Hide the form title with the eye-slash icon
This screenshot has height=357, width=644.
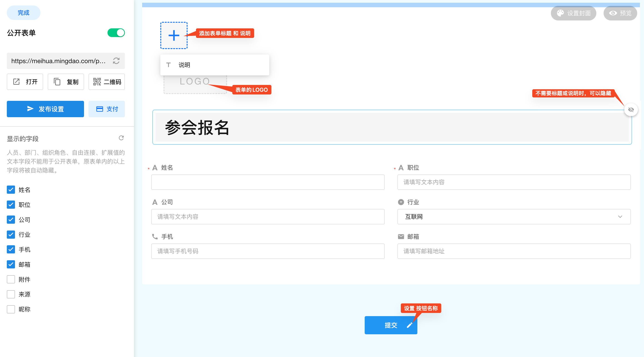coord(631,110)
